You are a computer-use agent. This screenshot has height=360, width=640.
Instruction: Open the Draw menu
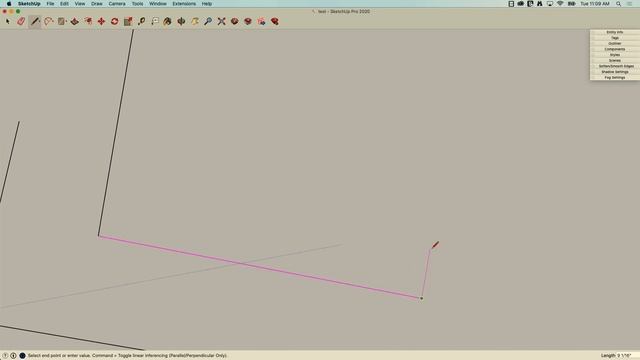click(x=97, y=4)
